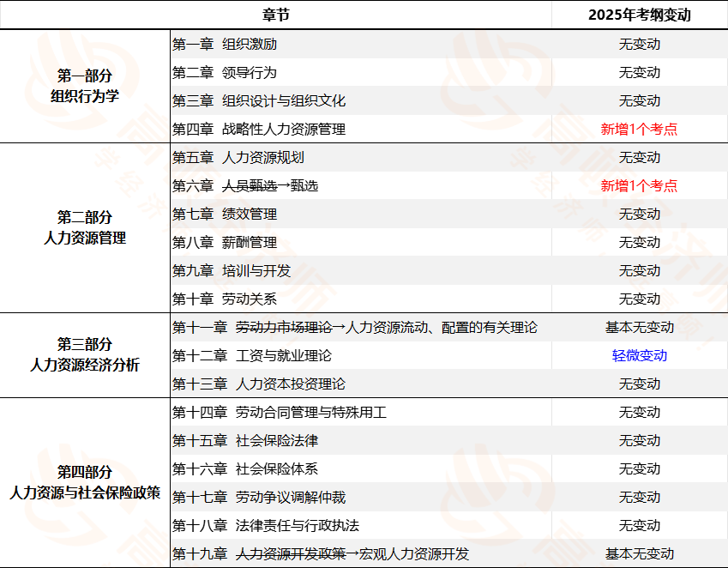Viewport: 728px width, 568px height.
Task: Click 无变动 in 第二章 row
Action: pyautogui.click(x=640, y=72)
